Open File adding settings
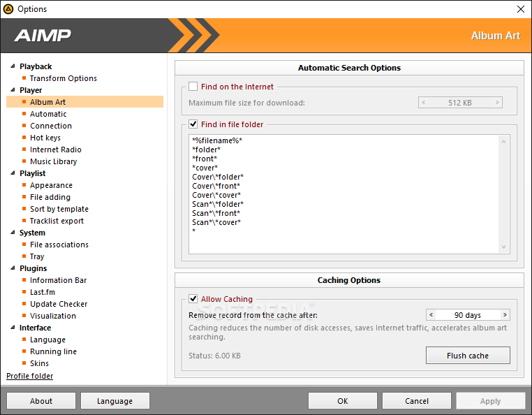The image size is (532, 415). 50,197
